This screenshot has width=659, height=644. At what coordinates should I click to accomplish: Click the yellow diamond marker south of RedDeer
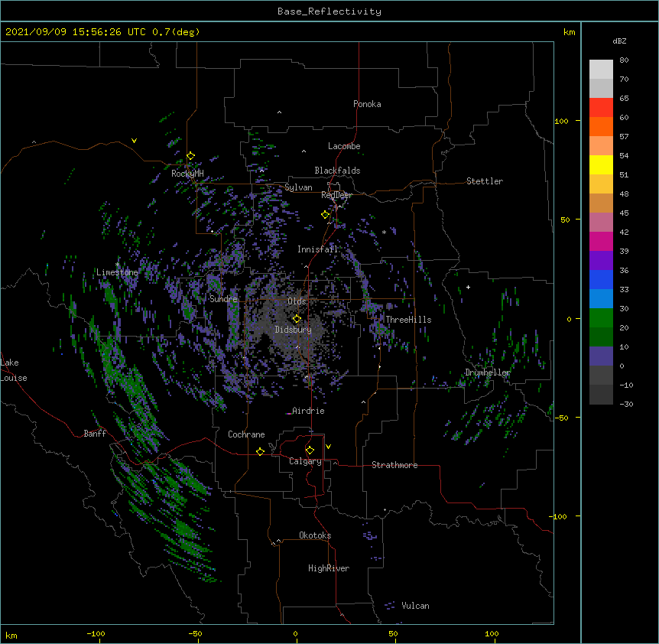pyautogui.click(x=325, y=215)
